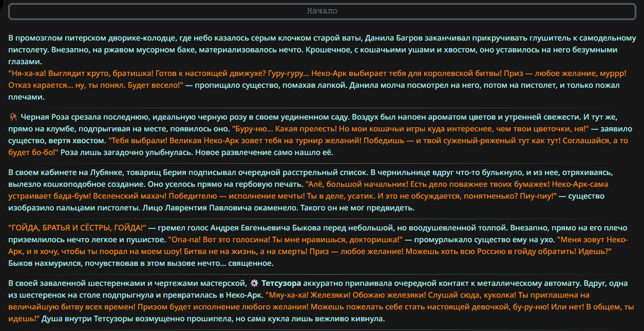This screenshot has height=331, width=644.
Task: Click the gear icon before "Тетсузора"
Action: (x=254, y=283)
